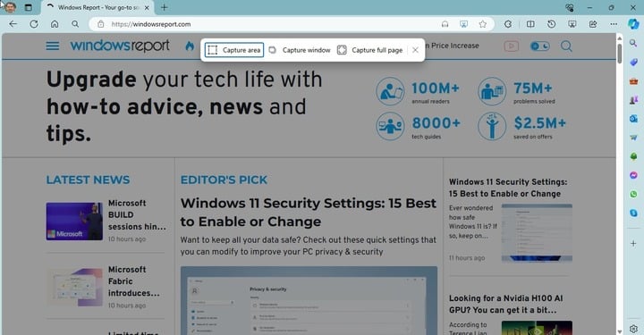This screenshot has width=644, height=335.
Task: Click the EDITOR'S PICK heading
Action: (224, 180)
